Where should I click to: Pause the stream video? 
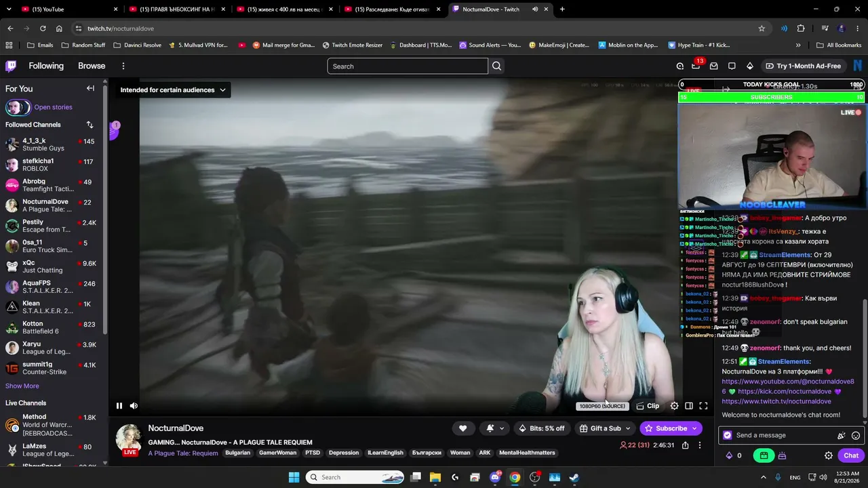pyautogui.click(x=119, y=406)
